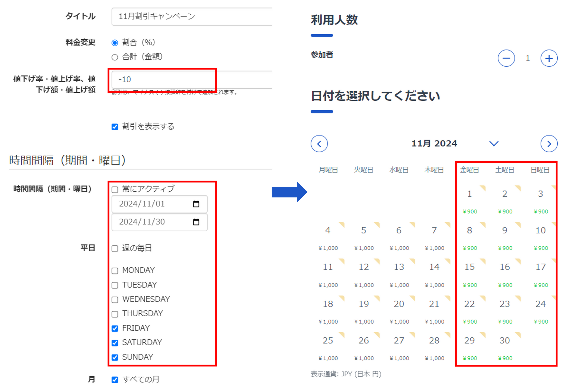Viewport: 562px width, 392px height.
Task: Check the 週の毎日 checkbox
Action: pos(115,249)
